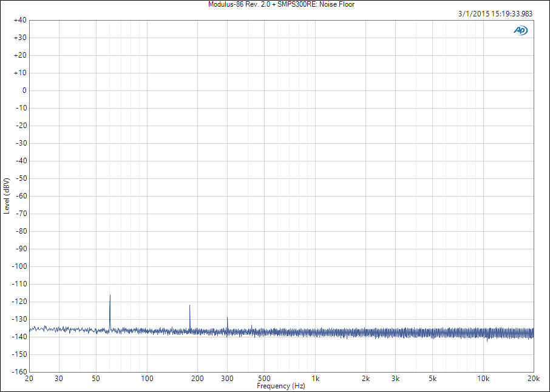Viewport: 550px width, 392px height.
Task: Click the '20' frequency axis tick label
Action: click(x=30, y=379)
